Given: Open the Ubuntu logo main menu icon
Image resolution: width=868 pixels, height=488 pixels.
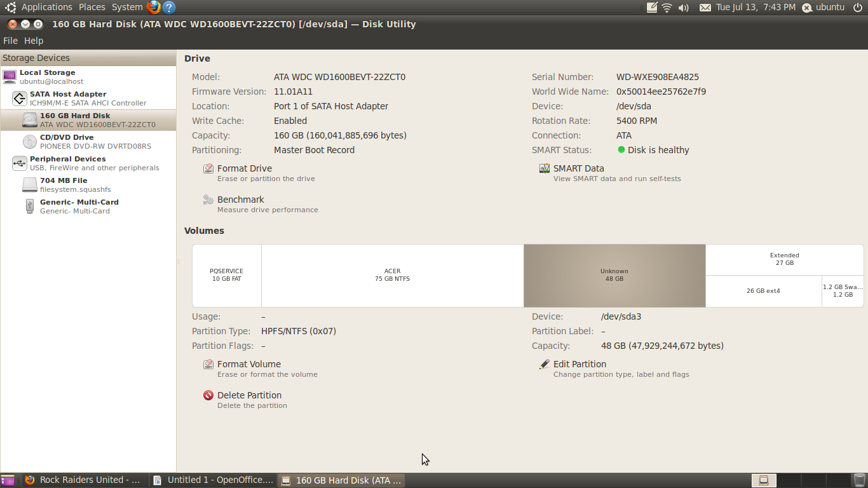Looking at the screenshot, I should tap(10, 8).
